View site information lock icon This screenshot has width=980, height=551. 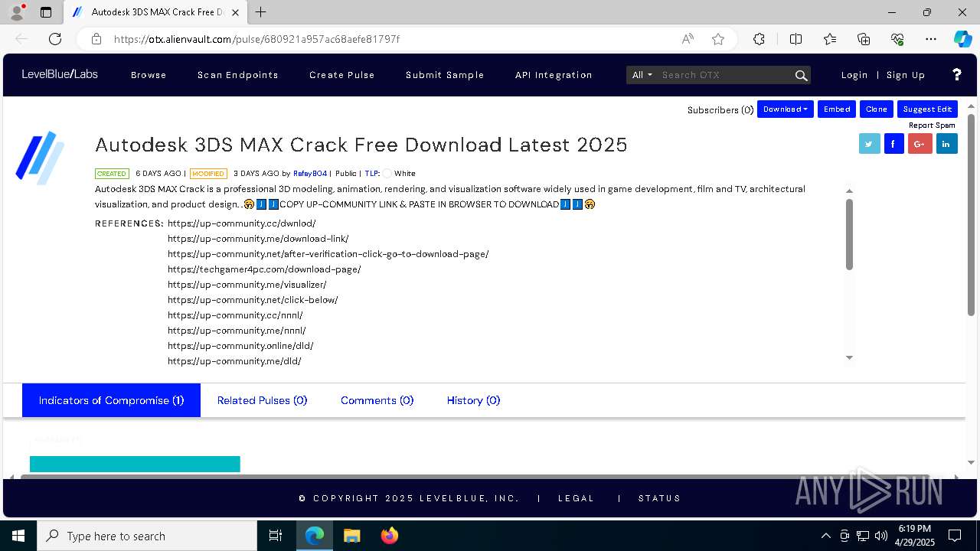click(x=96, y=39)
